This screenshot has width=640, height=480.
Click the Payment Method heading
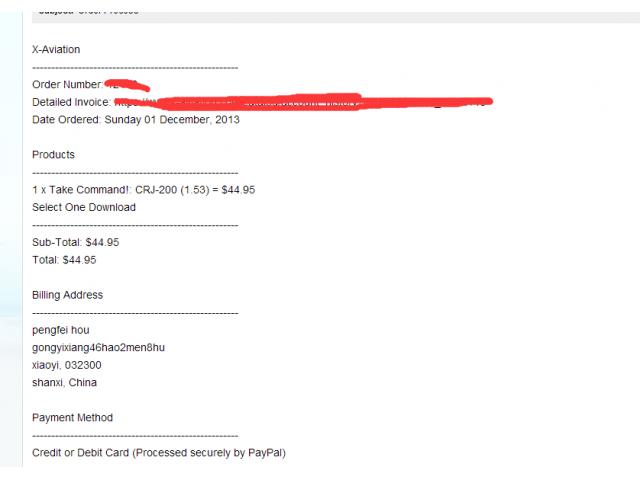click(72, 418)
